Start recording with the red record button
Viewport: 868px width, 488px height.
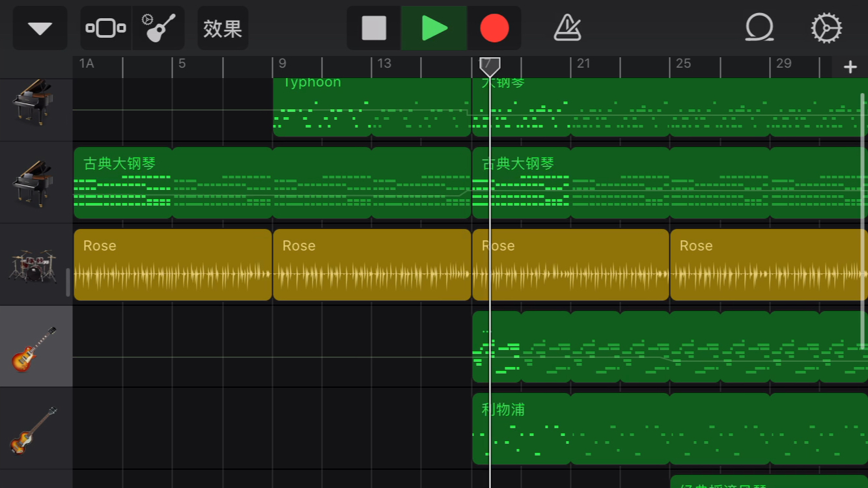[494, 29]
